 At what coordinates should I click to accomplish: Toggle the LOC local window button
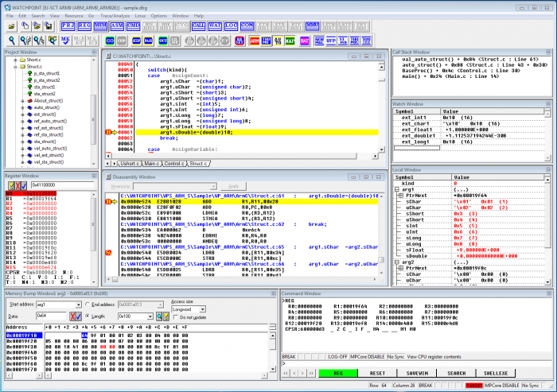coord(231,26)
